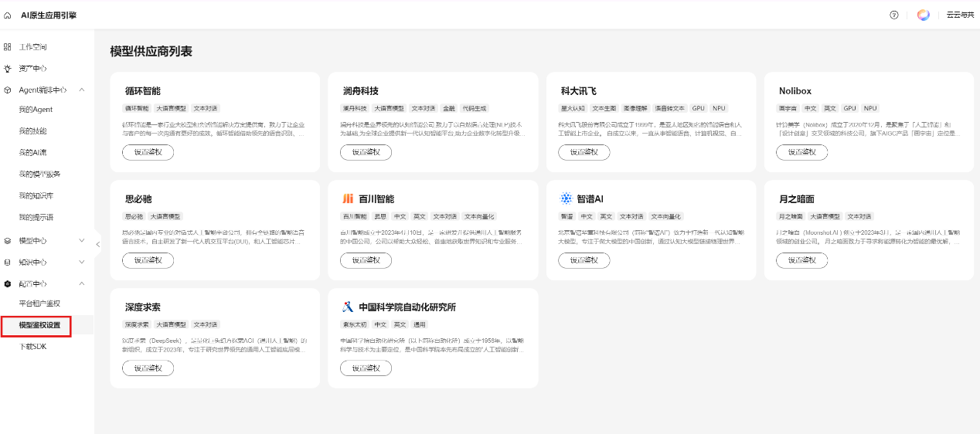This screenshot has width=980, height=434.
Task: Click the 语音转文本 tag on 科大讯飞
Action: coord(670,108)
